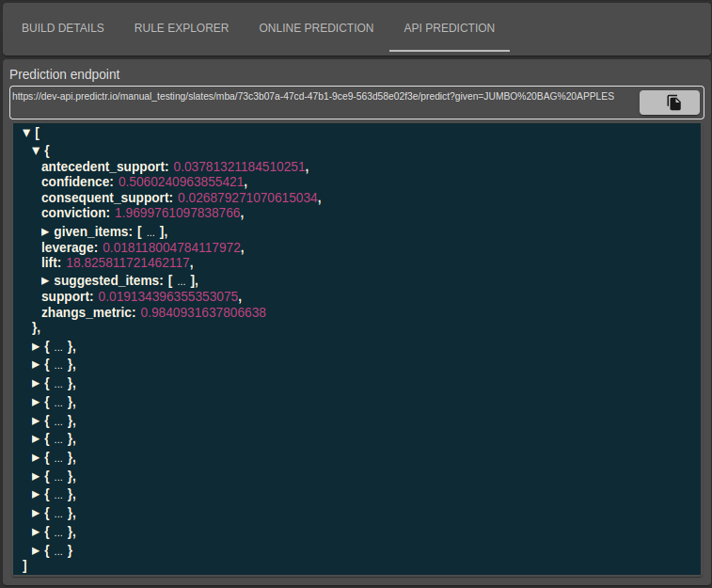
Task: Select the value 0.03781321184510251
Action: pyautogui.click(x=239, y=167)
